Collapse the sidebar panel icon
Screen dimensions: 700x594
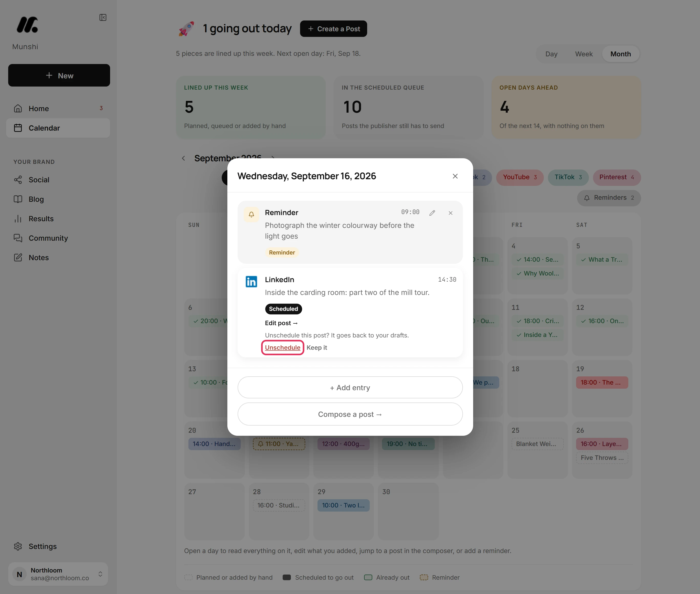tap(103, 17)
